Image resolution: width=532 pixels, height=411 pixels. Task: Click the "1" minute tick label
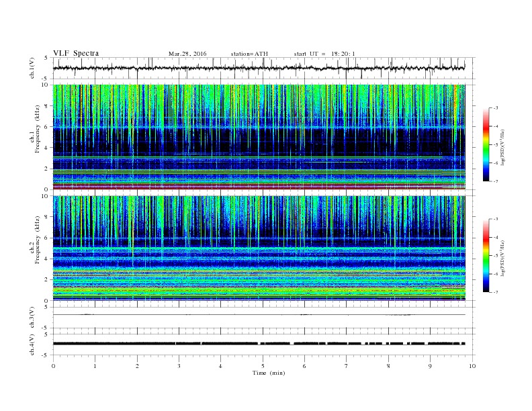[95, 366]
